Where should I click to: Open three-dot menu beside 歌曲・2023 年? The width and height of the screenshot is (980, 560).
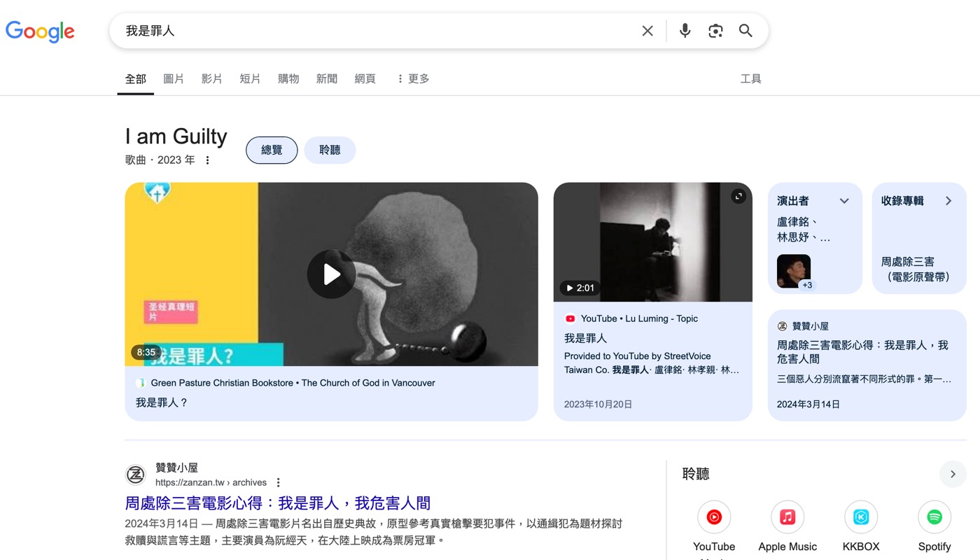click(207, 160)
